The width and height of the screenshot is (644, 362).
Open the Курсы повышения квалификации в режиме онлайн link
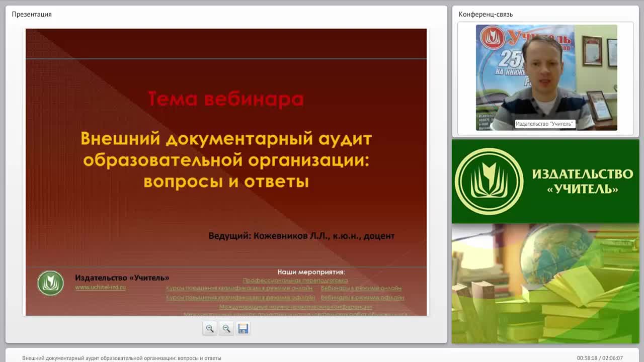[x=239, y=288]
